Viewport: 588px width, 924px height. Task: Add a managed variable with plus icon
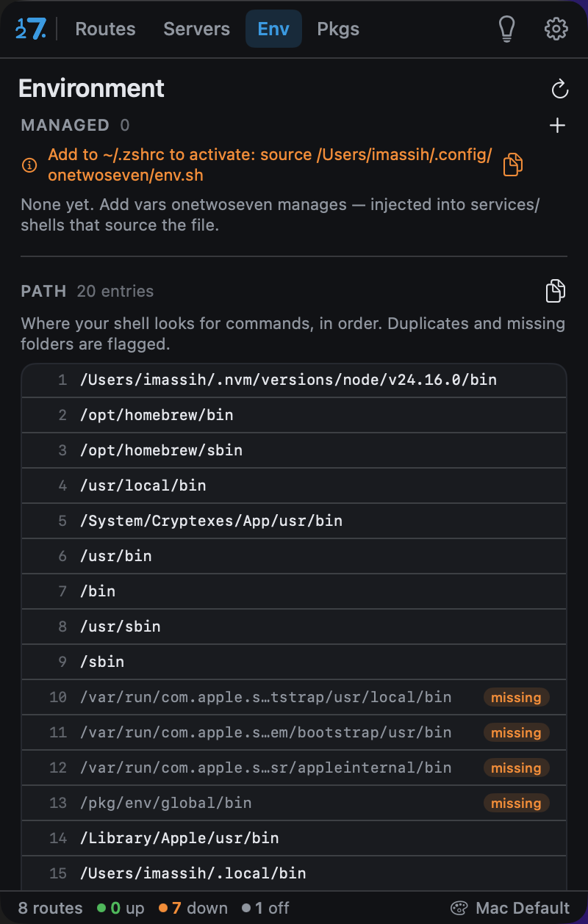[558, 126]
